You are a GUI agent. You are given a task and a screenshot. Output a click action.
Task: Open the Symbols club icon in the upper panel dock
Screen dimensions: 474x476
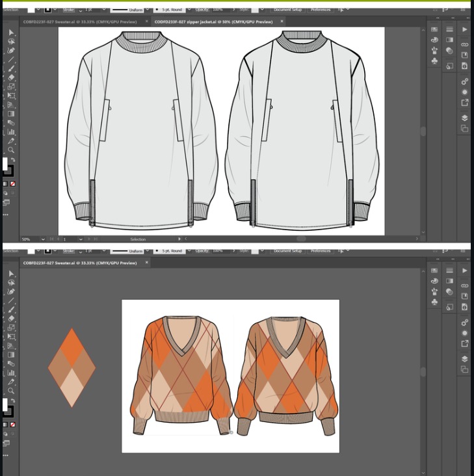click(434, 60)
